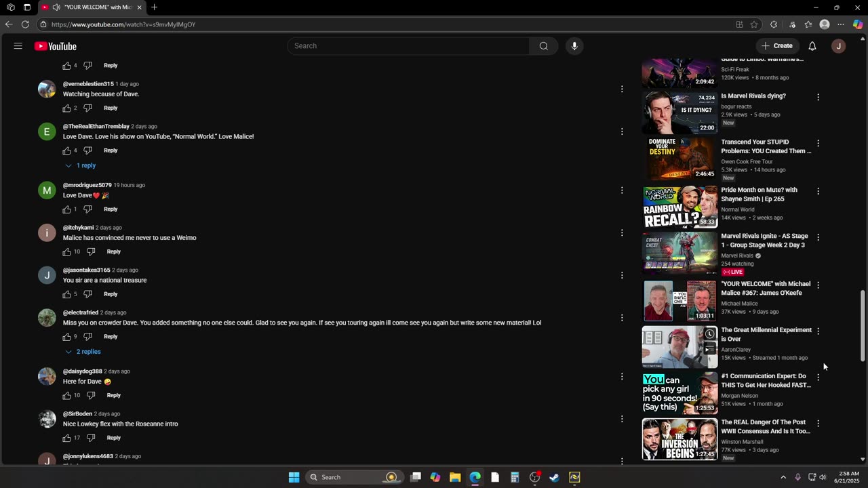Switch to the 'YOUR WELCOME' browser tab
Screen dimensions: 868x488
click(91, 7)
